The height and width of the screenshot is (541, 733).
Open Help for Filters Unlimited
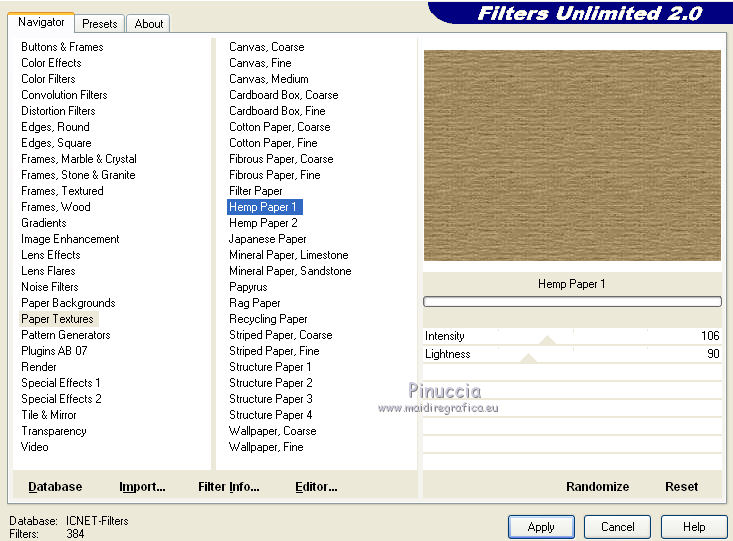(x=694, y=527)
